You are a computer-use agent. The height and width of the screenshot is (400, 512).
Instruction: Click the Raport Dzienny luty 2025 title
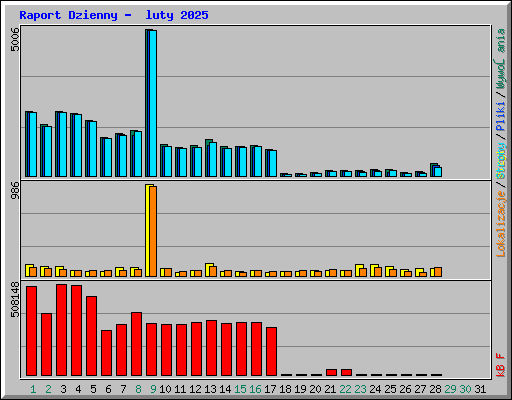click(114, 15)
